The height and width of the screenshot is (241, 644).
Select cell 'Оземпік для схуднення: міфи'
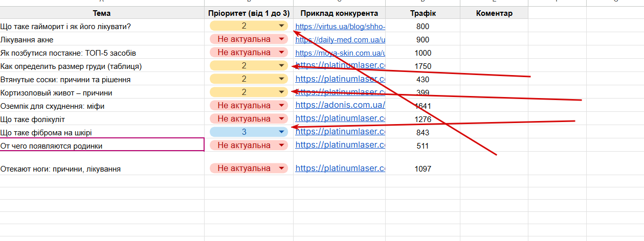[x=102, y=106]
